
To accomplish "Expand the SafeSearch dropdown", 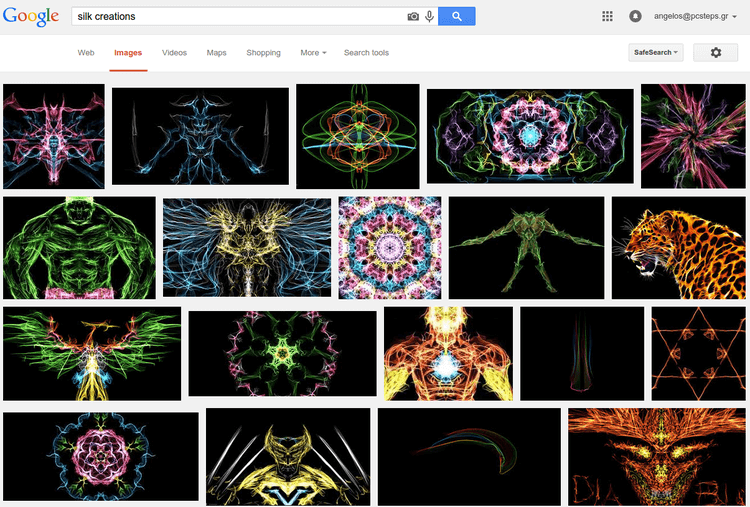I will (656, 53).
